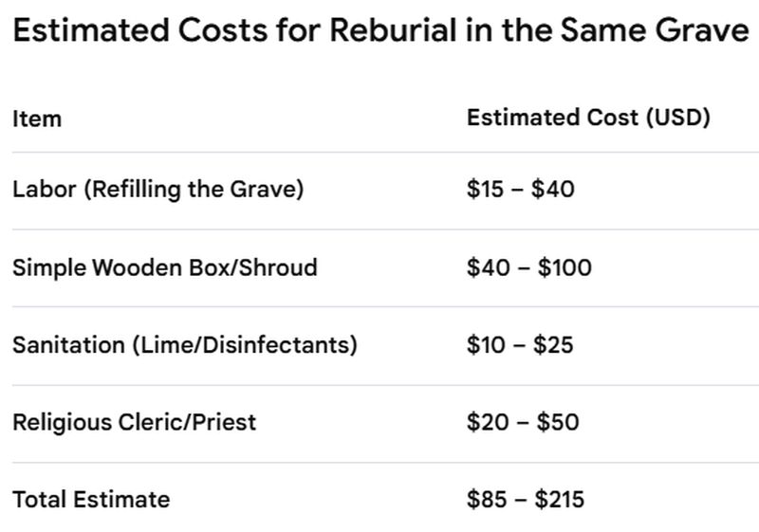The height and width of the screenshot is (532, 759).
Task: Click the Labor (Refilling the Grave) cell
Action: 157,189
